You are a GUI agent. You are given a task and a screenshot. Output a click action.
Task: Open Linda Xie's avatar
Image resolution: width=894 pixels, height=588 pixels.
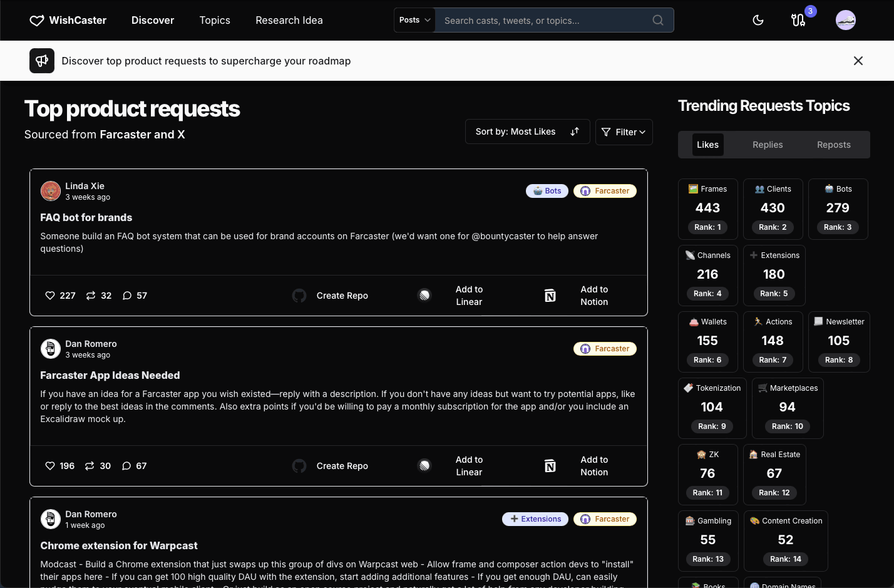pyautogui.click(x=51, y=191)
